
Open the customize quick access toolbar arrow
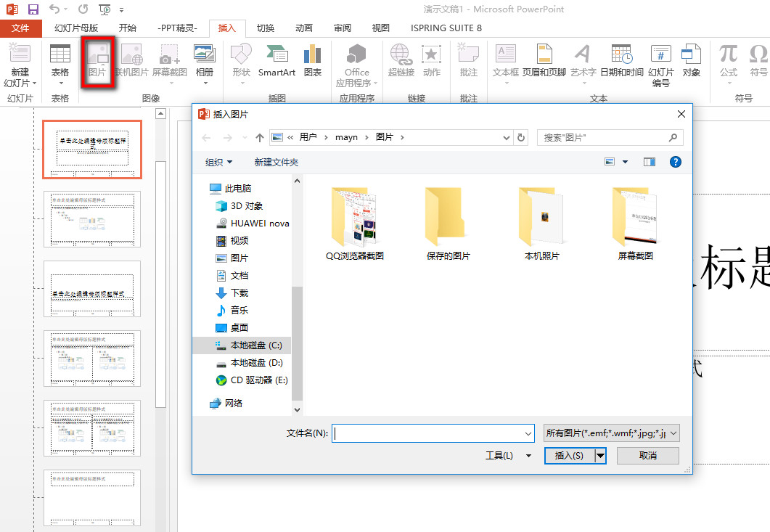tap(121, 10)
